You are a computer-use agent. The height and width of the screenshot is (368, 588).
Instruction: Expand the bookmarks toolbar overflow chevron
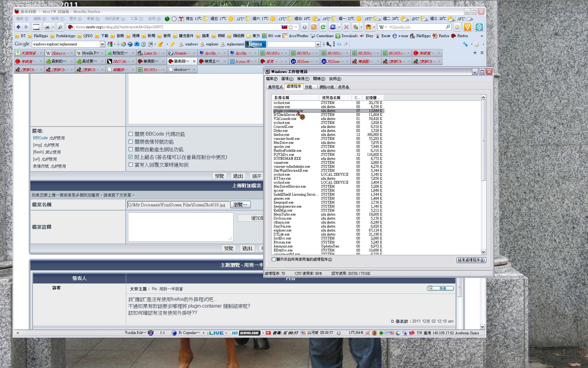(481, 36)
